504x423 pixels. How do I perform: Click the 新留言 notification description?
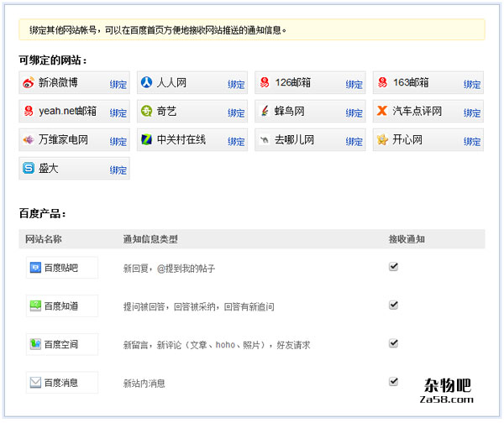(x=217, y=345)
